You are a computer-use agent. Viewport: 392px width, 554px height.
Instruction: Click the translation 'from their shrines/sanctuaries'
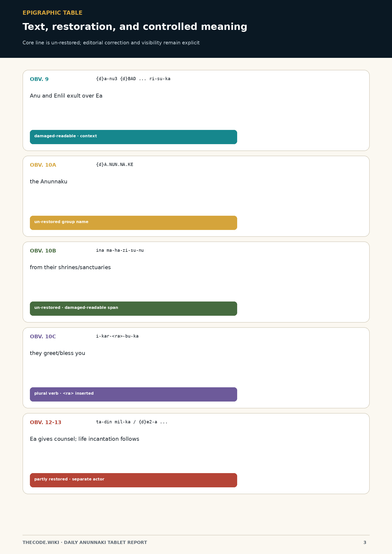(70, 267)
